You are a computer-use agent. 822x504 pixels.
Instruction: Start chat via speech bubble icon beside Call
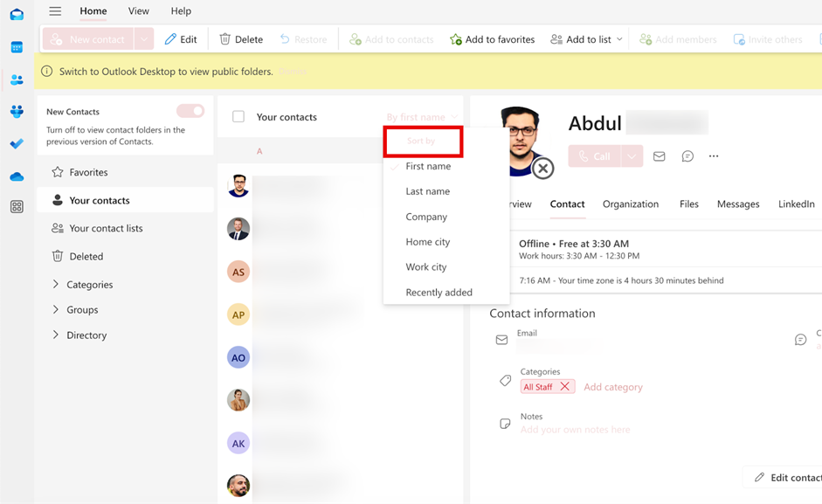687,156
